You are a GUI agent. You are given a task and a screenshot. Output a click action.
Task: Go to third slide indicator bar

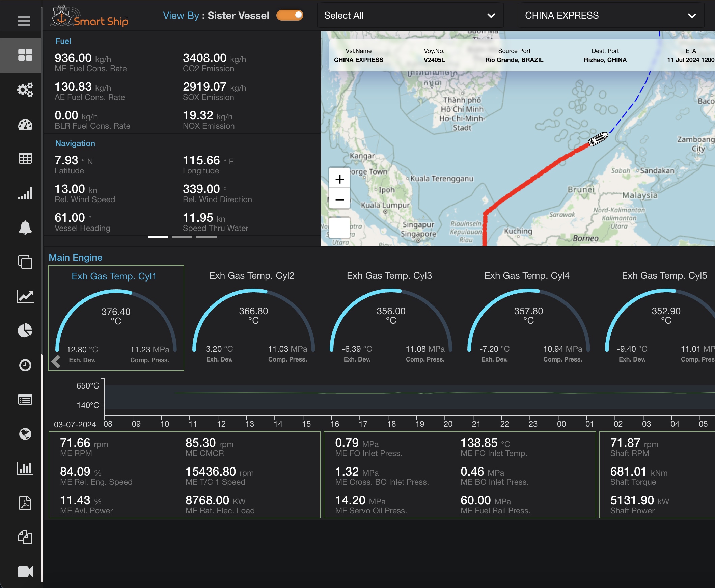[206, 237]
